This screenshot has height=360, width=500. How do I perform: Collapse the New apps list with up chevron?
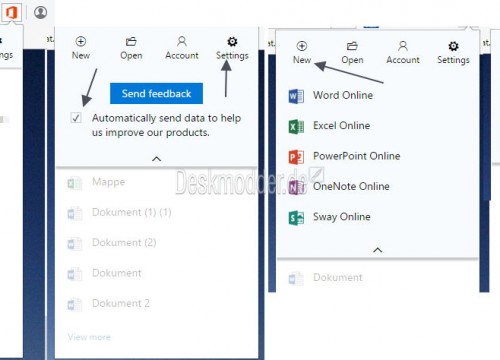(377, 250)
